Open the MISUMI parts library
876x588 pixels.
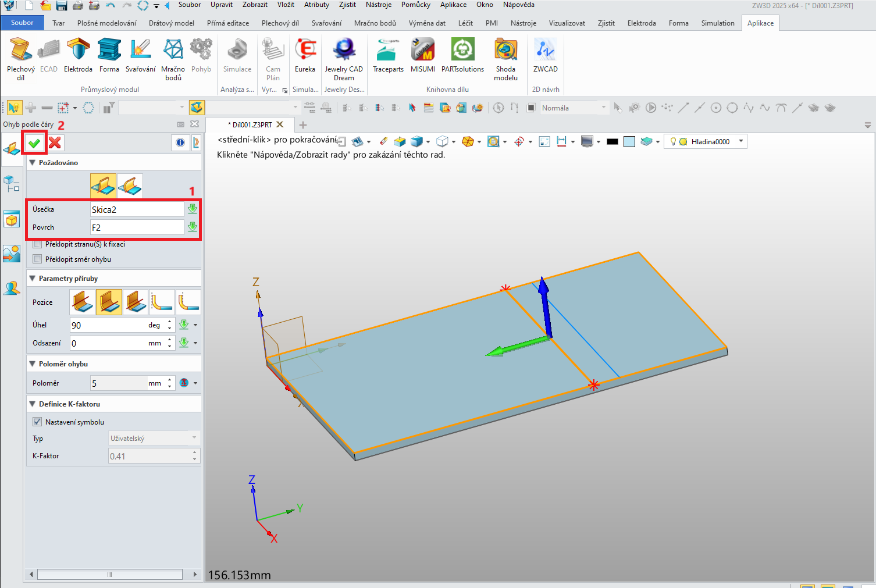[423, 55]
